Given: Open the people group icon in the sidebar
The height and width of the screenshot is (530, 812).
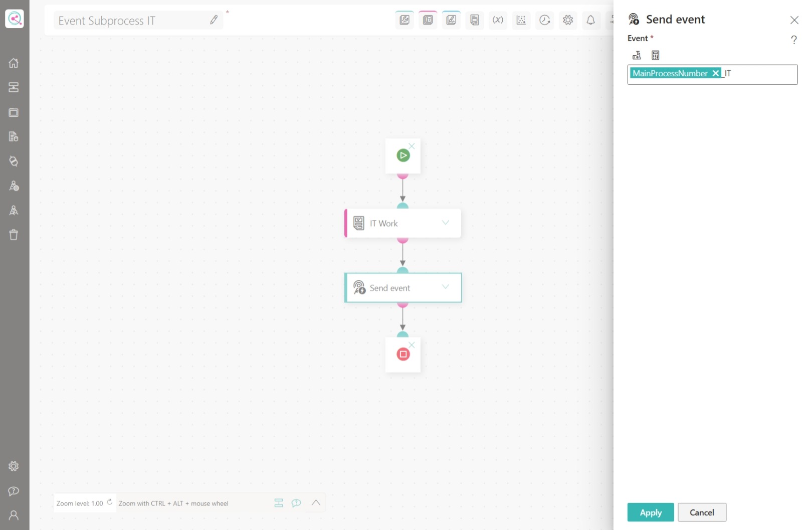Looking at the screenshot, I should [14, 210].
